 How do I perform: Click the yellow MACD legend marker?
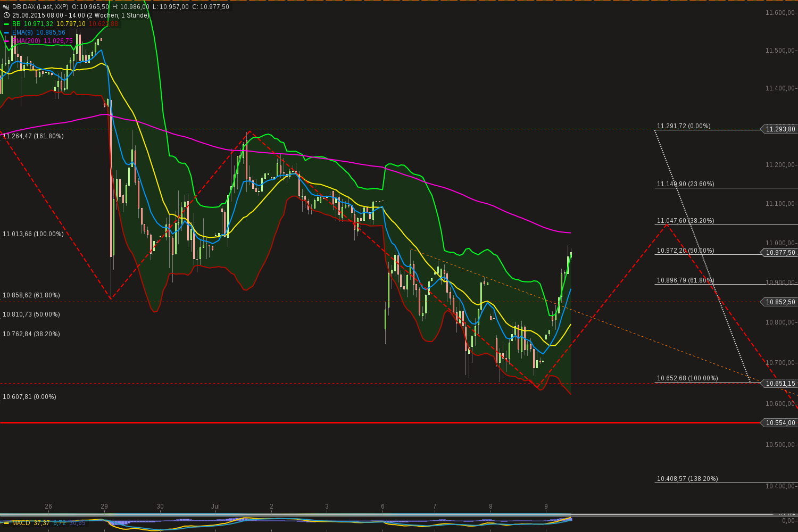(x=6, y=523)
